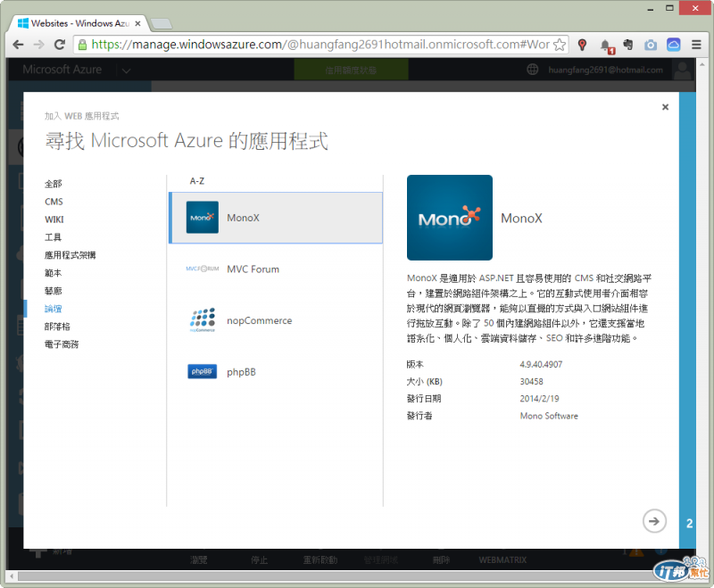Close the Websites browser tab
The width and height of the screenshot is (714, 588).
coord(137,23)
